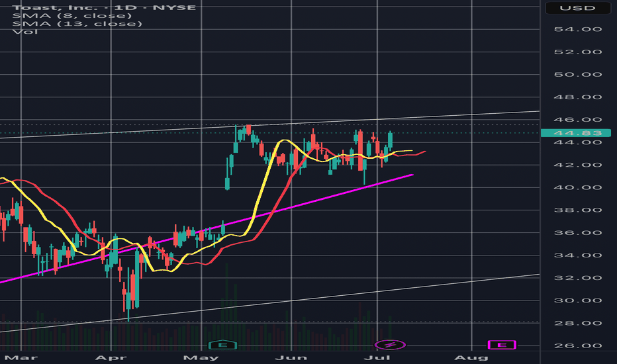The height and width of the screenshot is (364, 617).
Task: Click the Mar label on time axis
Action: (x=21, y=357)
